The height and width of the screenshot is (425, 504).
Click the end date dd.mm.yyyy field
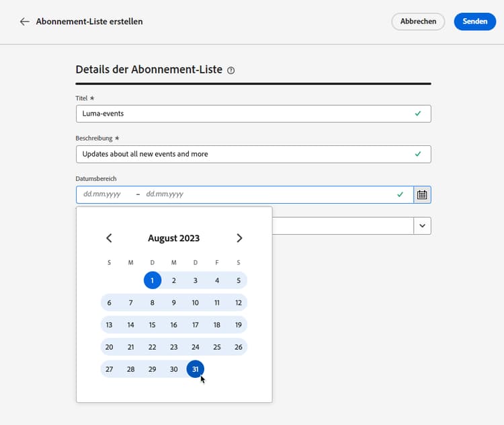[x=165, y=194]
